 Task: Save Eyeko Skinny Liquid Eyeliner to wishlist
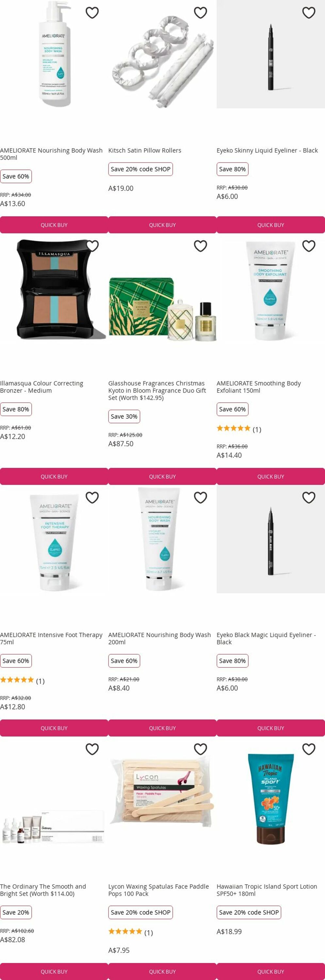309,13
